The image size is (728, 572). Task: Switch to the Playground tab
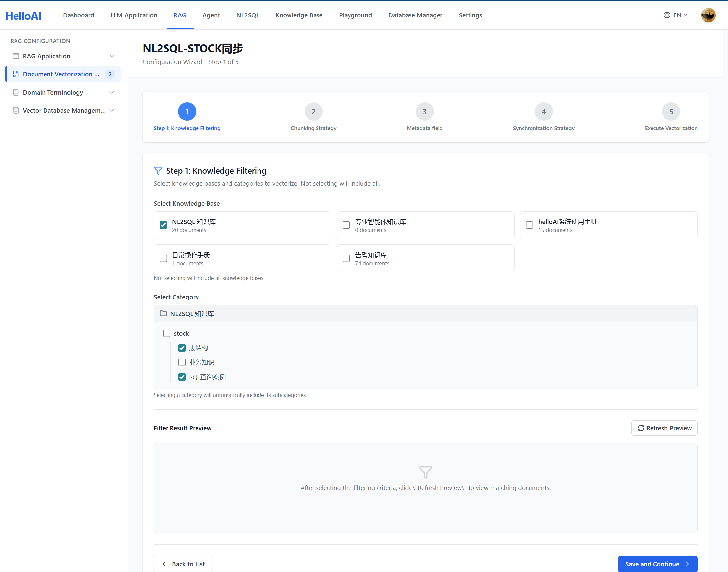(355, 15)
